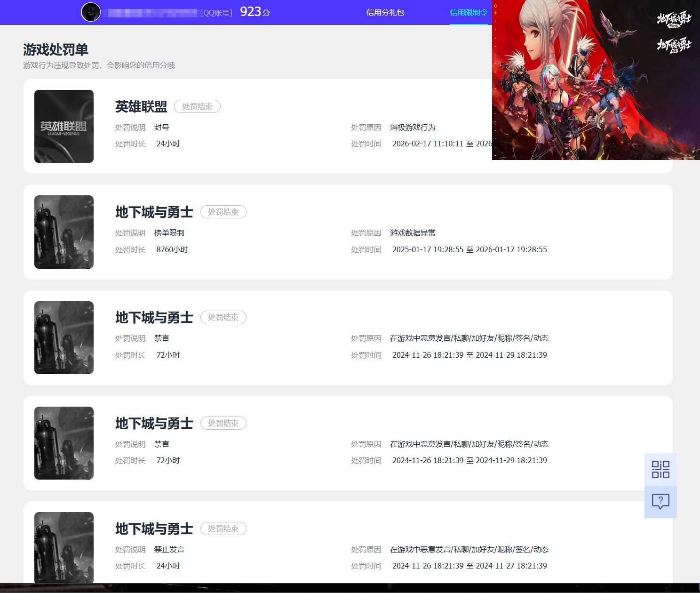Click the period ending 2024-11-27 18:21:39
The image size is (700, 593).
(x=469, y=566)
